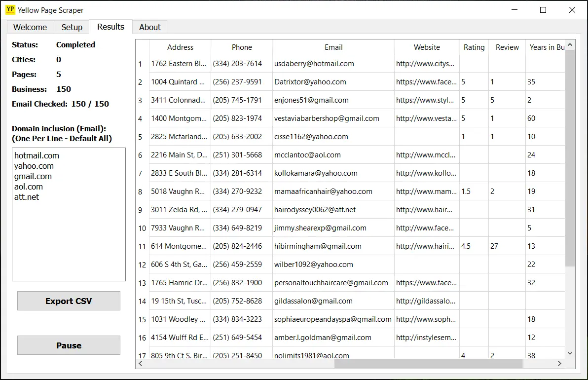Click the years cell 60 in row 4
This screenshot has width=588, height=380.
pos(545,118)
